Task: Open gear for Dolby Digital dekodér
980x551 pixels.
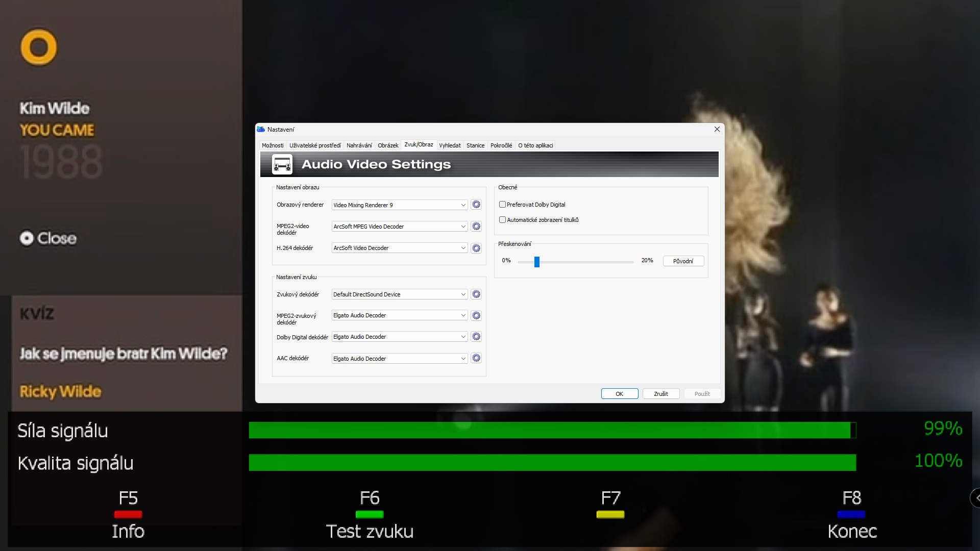Action: click(476, 337)
